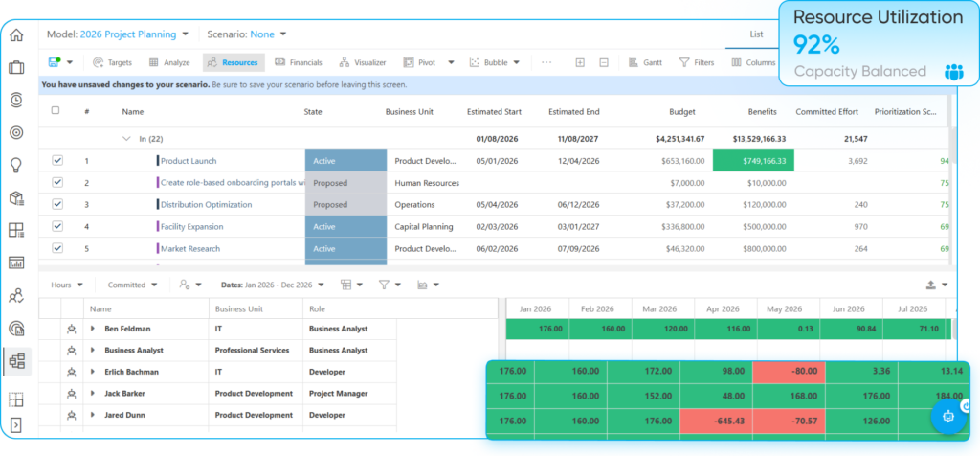980x456 pixels.
Task: Click the three-dots more options
Action: coord(546,62)
